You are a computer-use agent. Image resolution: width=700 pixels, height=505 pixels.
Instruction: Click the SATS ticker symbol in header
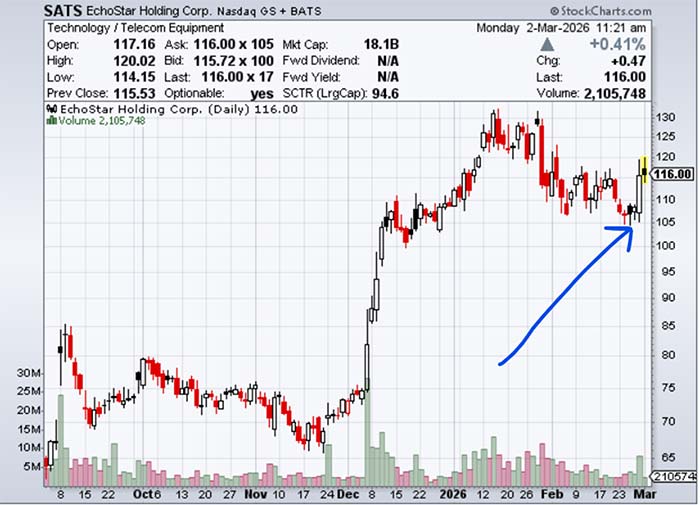(x=63, y=10)
